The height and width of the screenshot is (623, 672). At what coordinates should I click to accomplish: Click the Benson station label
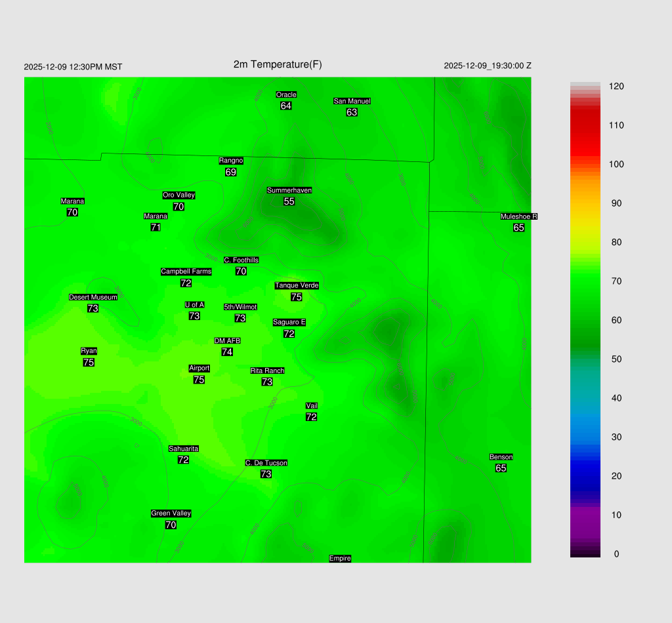(x=501, y=457)
